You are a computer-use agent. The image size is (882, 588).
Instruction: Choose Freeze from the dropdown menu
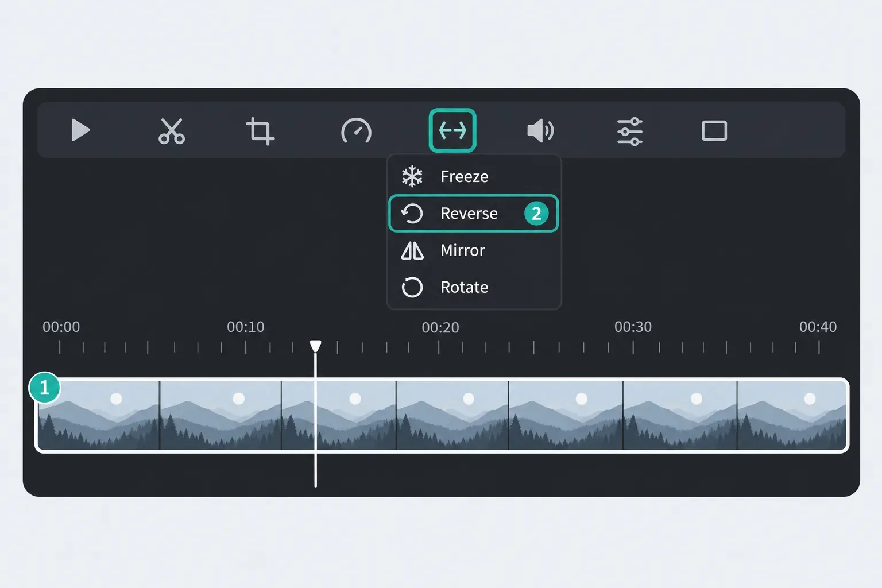coord(474,176)
